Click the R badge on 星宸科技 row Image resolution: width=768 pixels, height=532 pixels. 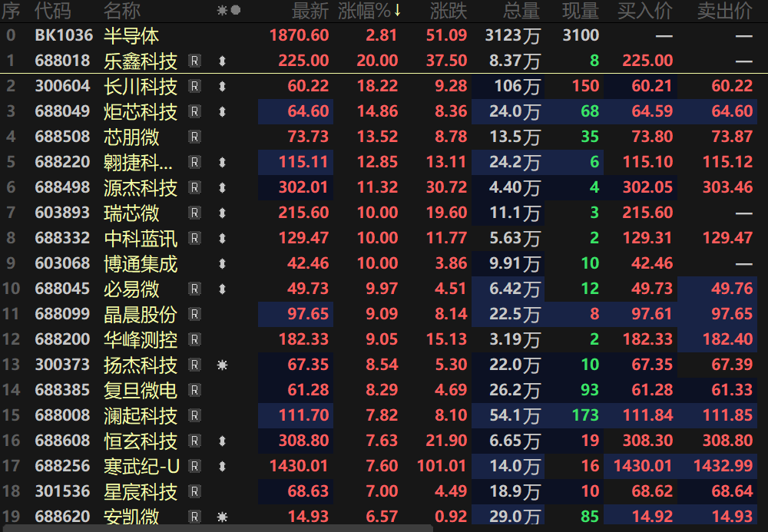(194, 491)
